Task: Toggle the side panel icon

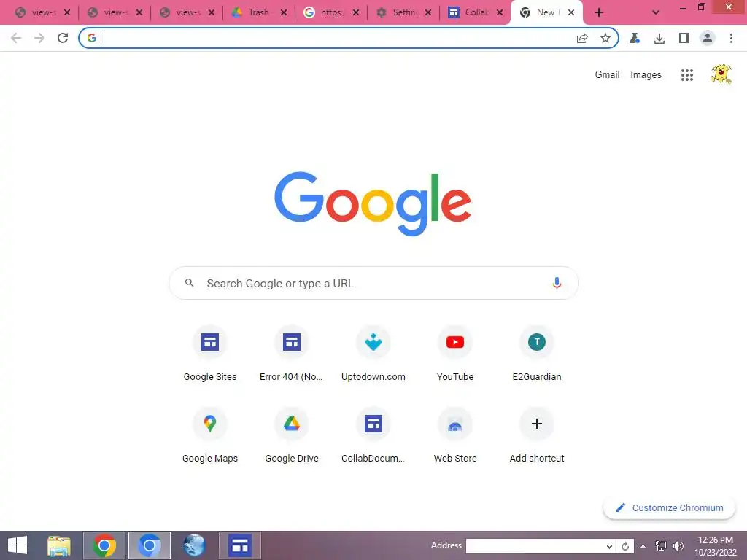Action: 684,38
